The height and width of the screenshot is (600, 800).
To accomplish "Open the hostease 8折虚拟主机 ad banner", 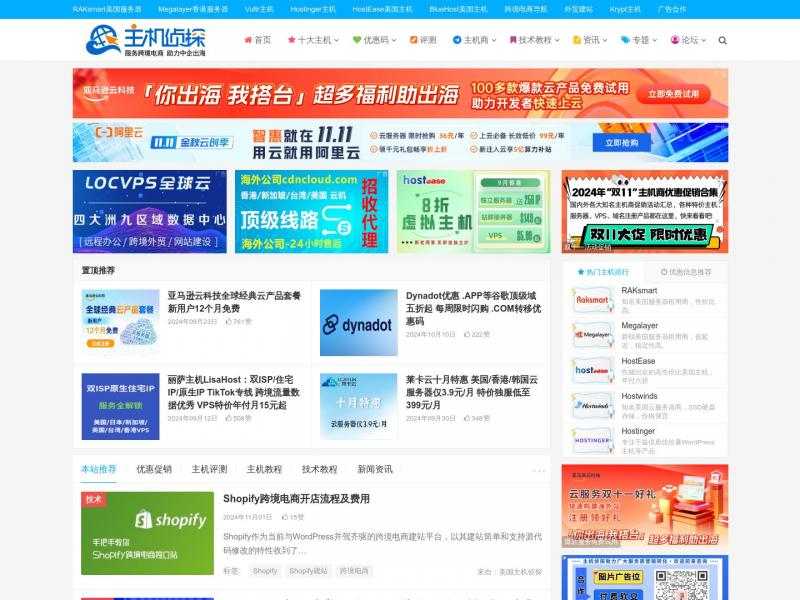I will [x=473, y=211].
